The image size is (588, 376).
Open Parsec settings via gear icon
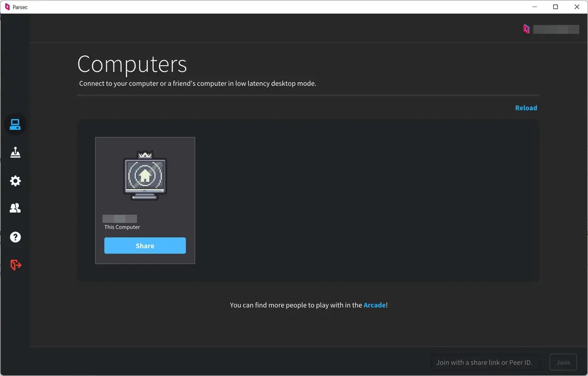[15, 180]
